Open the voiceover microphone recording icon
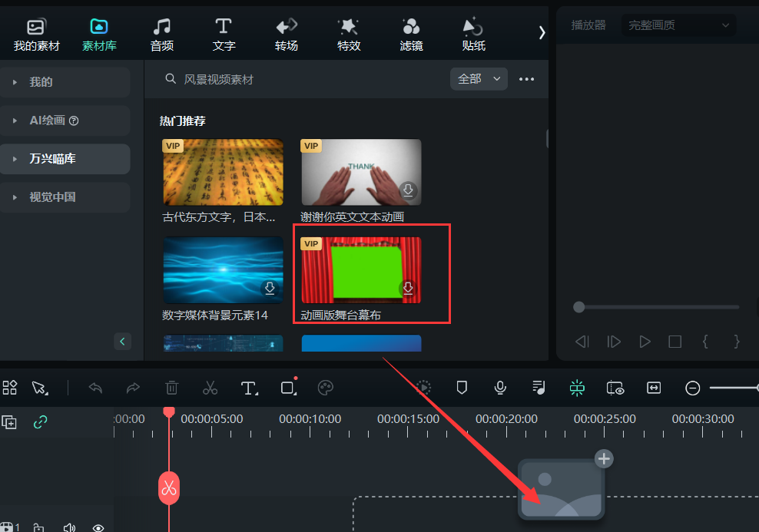Screen dimensions: 759x532 (500, 388)
